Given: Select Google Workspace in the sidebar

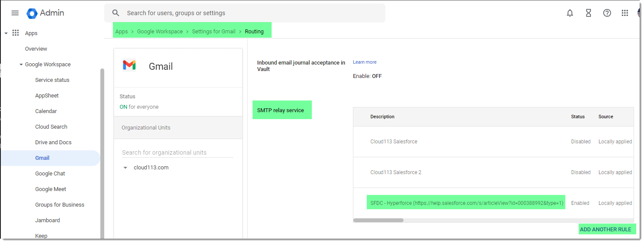Looking at the screenshot, I should pos(48,65).
